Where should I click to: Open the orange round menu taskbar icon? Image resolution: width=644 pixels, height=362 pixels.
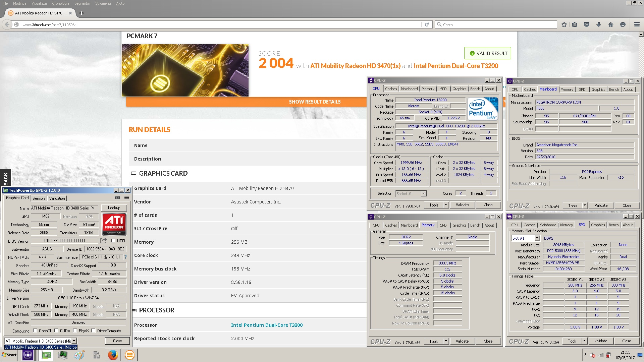[129, 355]
